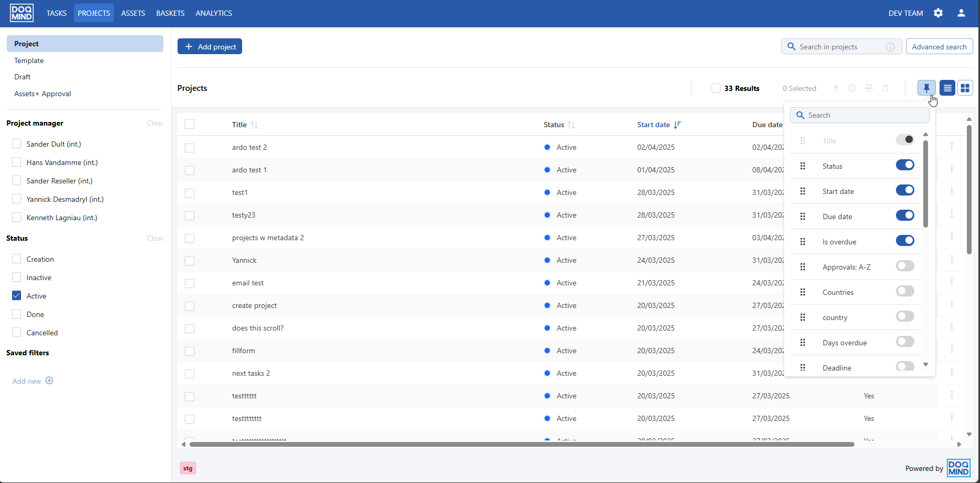This screenshot has width=980, height=483.
Task: Open the project 'does this scroll?'
Action: pos(258,328)
